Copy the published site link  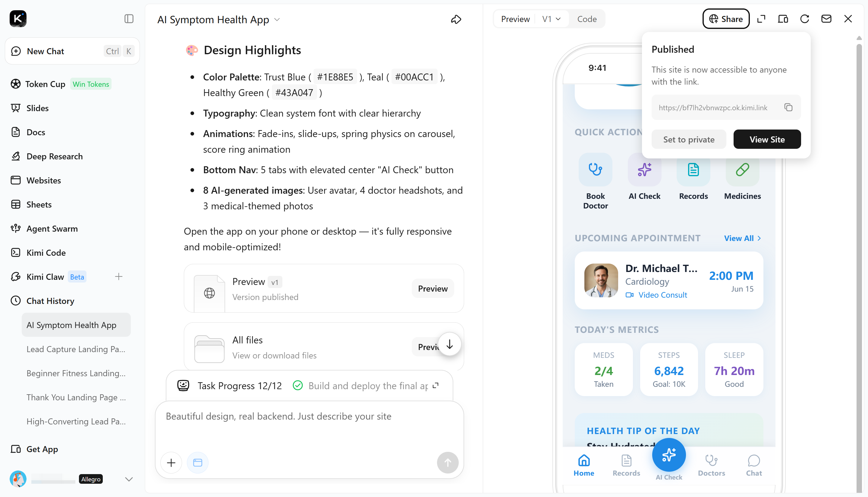click(x=788, y=108)
